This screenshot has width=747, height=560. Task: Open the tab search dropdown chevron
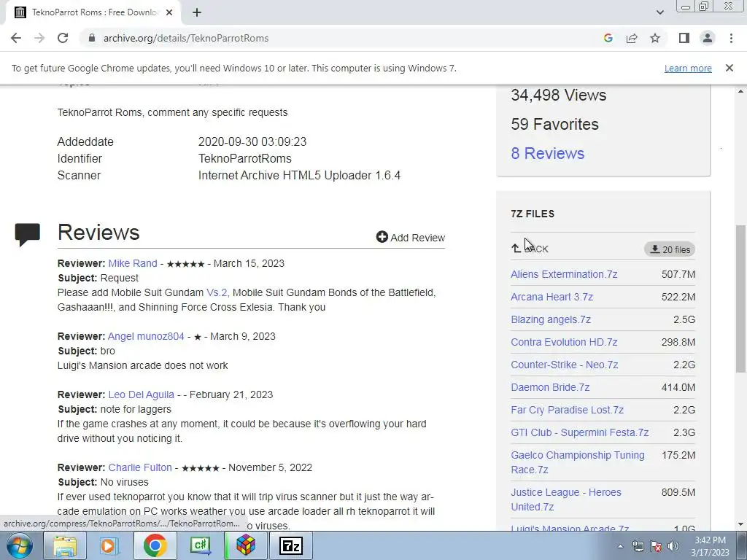tap(659, 12)
